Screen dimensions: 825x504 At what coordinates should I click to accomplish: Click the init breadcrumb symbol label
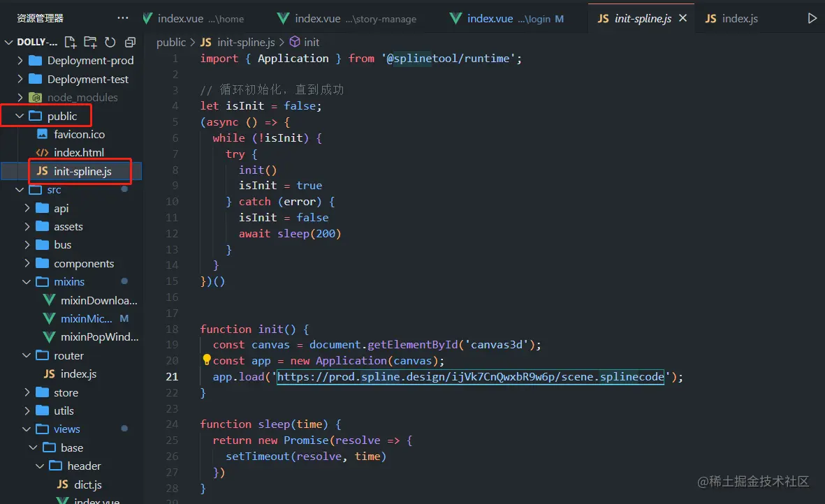tap(312, 42)
